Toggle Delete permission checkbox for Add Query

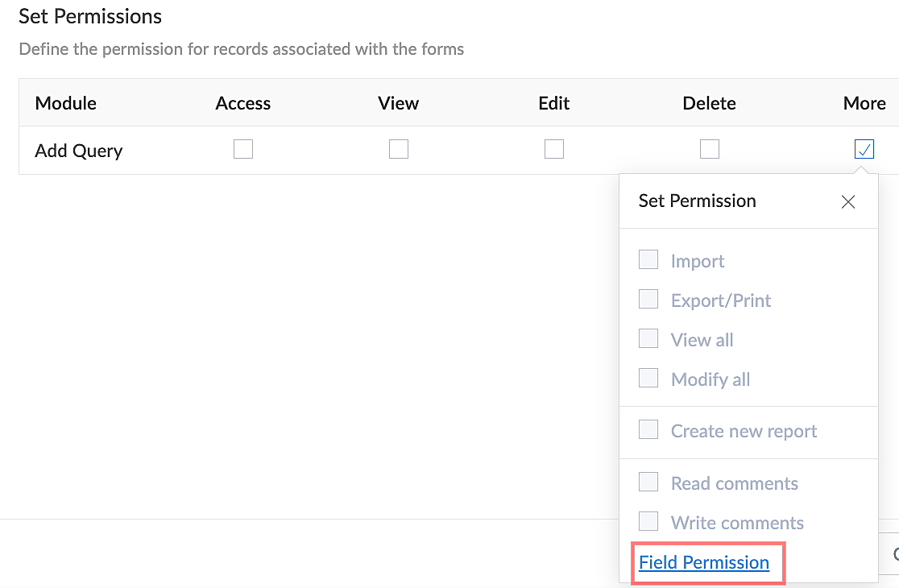pyautogui.click(x=710, y=150)
